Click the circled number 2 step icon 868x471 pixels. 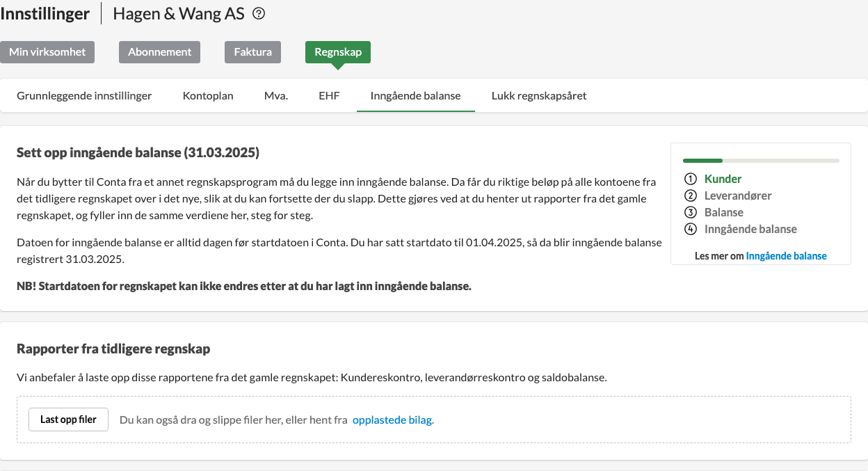tap(690, 195)
